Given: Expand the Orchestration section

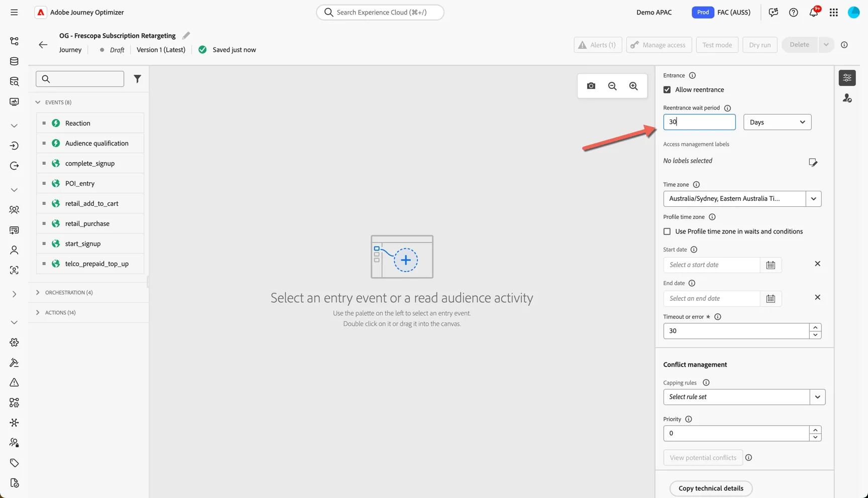Looking at the screenshot, I should click(38, 293).
